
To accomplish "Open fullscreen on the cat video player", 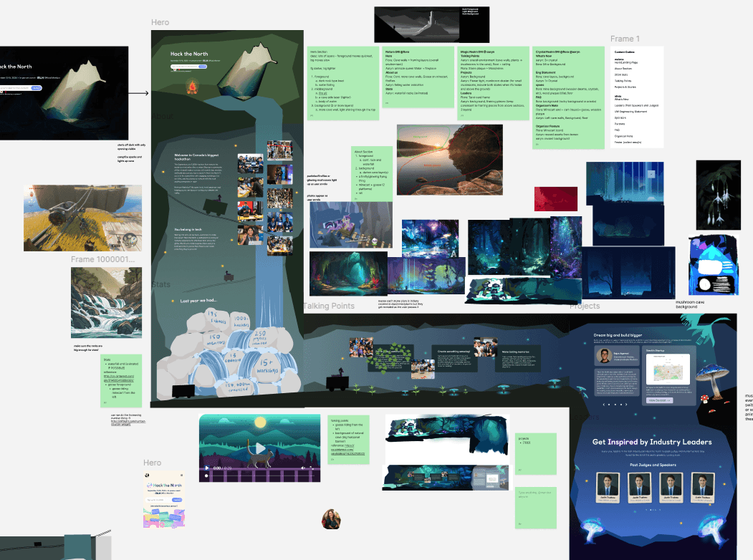I will pos(312,468).
